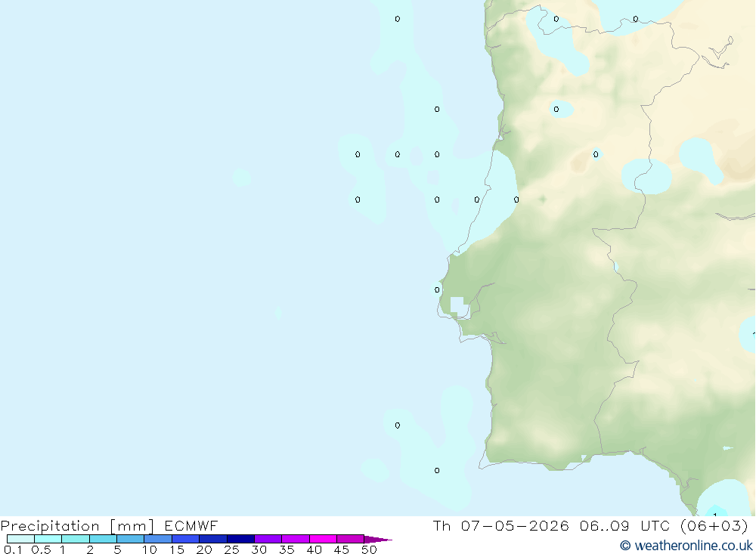Click the '0.5' legend scale label
The image size is (756, 554).
coord(41,549)
